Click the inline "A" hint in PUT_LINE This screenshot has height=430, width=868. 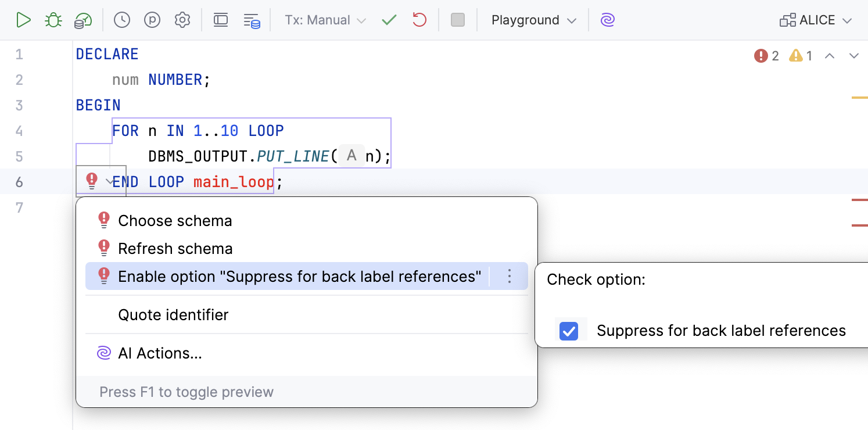point(351,156)
